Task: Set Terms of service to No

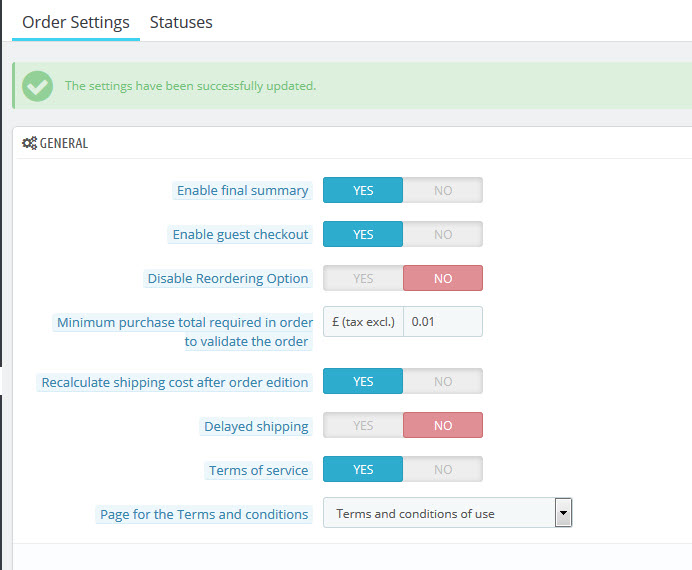Action: coord(442,469)
